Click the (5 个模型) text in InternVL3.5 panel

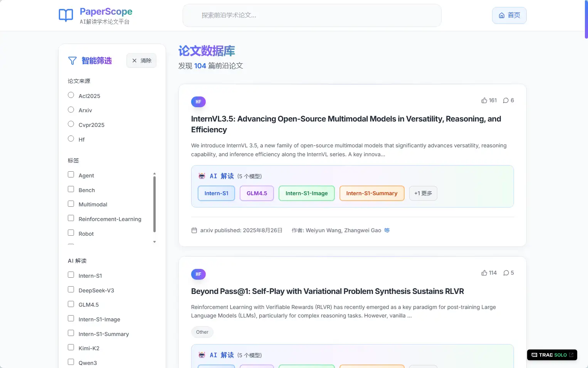point(250,176)
